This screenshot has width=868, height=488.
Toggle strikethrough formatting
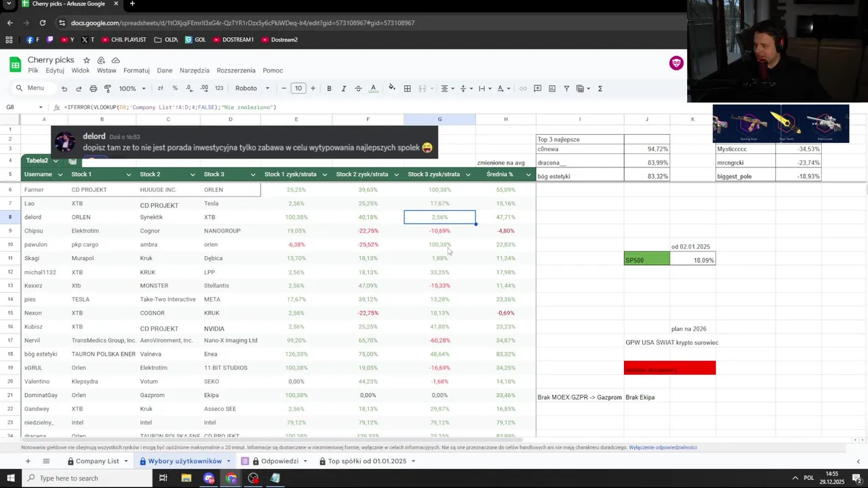pos(358,88)
